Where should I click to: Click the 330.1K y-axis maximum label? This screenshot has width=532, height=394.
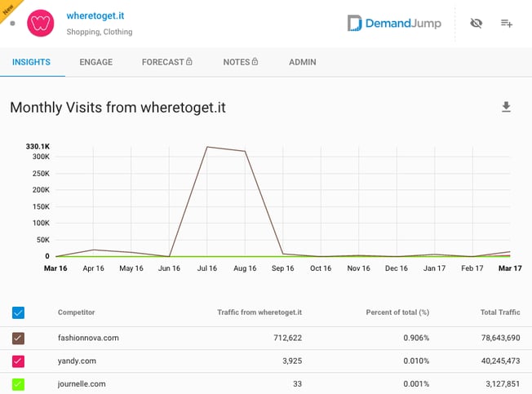click(x=38, y=147)
